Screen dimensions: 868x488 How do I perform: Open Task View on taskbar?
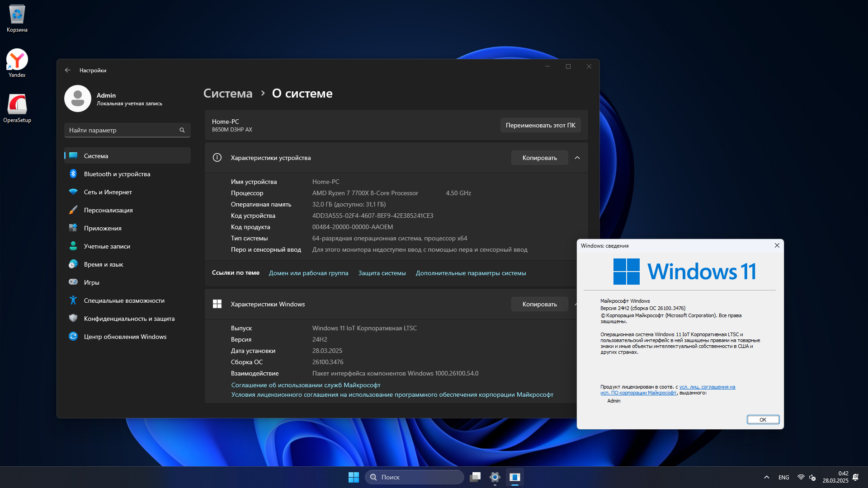coord(475,477)
